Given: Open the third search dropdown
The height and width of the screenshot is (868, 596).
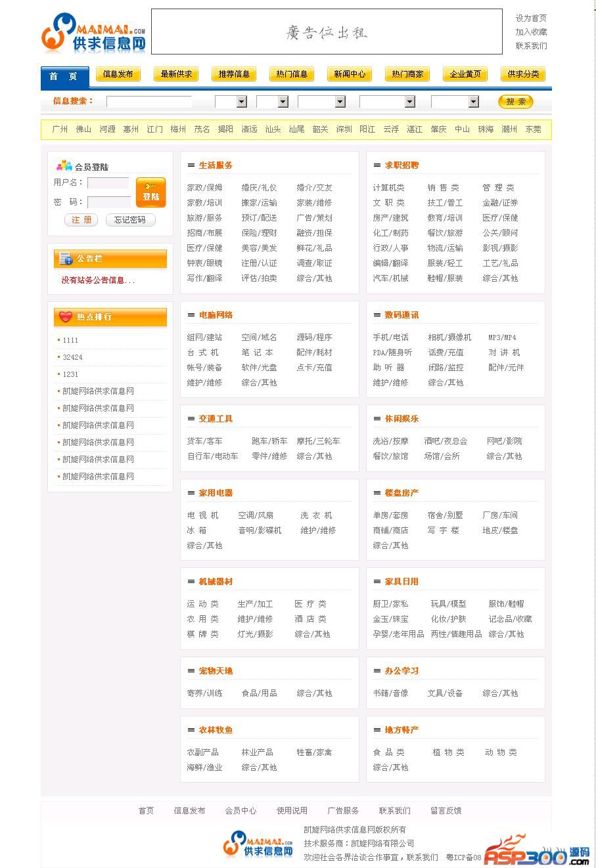Looking at the screenshot, I should [x=321, y=102].
